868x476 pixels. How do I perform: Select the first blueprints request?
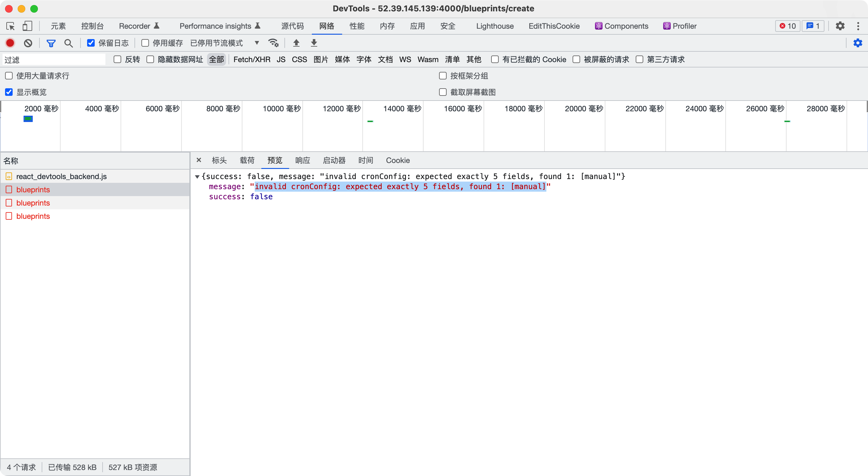coord(33,189)
